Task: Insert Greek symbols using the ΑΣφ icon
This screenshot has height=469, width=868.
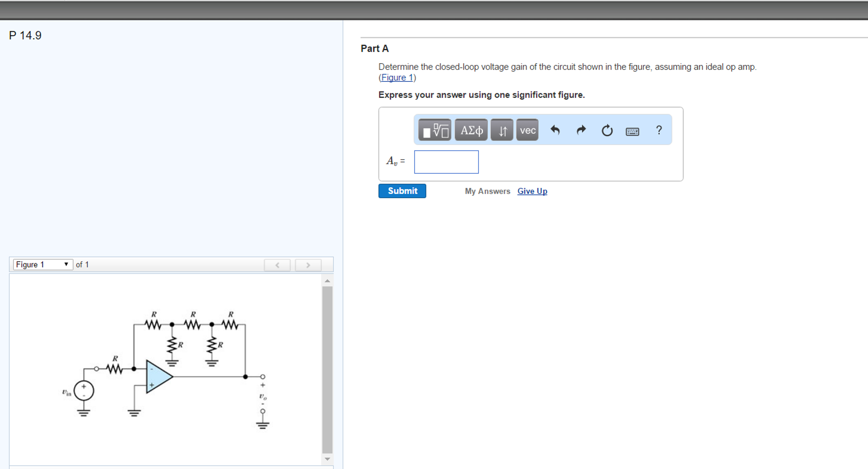Action: pos(471,130)
